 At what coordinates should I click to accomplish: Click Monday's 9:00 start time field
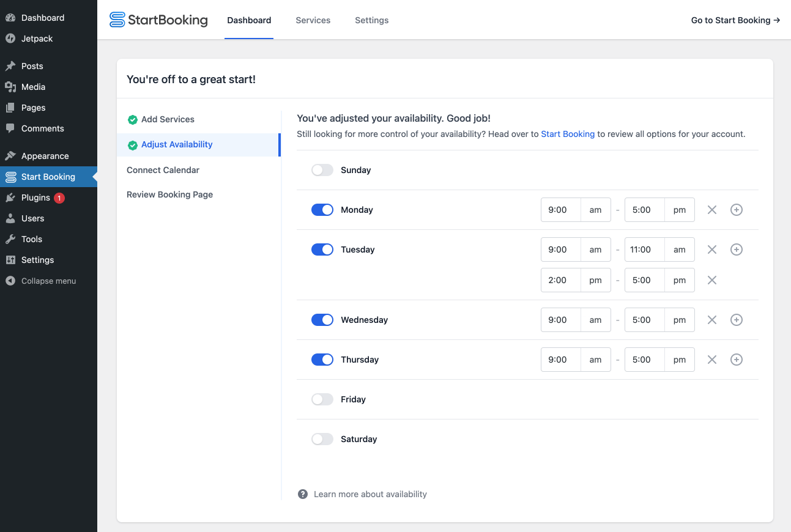pyautogui.click(x=561, y=210)
